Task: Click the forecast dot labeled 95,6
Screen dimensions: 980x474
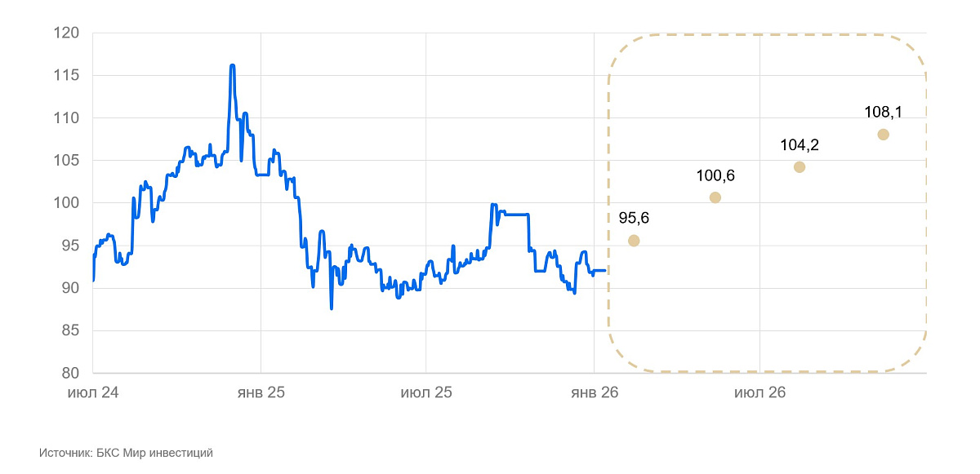Action: [633, 241]
